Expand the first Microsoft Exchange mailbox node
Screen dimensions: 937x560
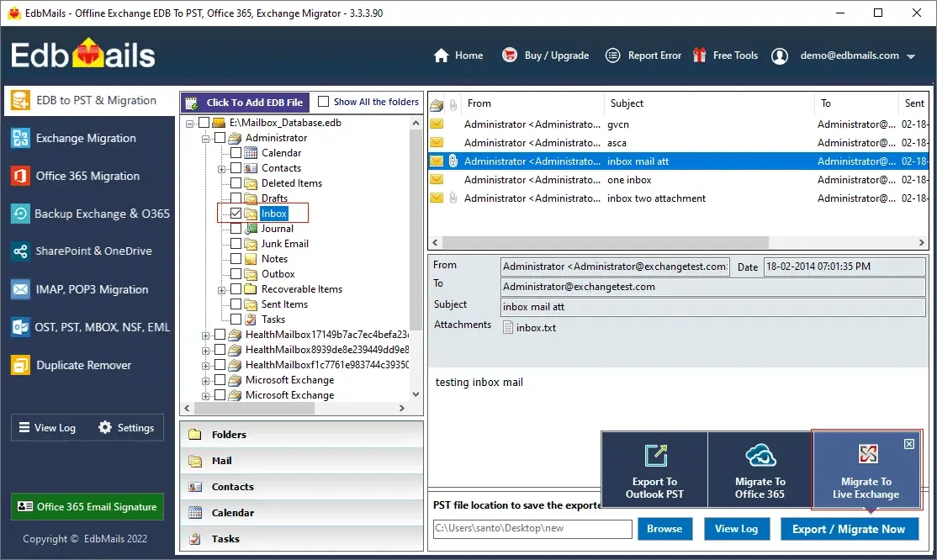click(205, 381)
